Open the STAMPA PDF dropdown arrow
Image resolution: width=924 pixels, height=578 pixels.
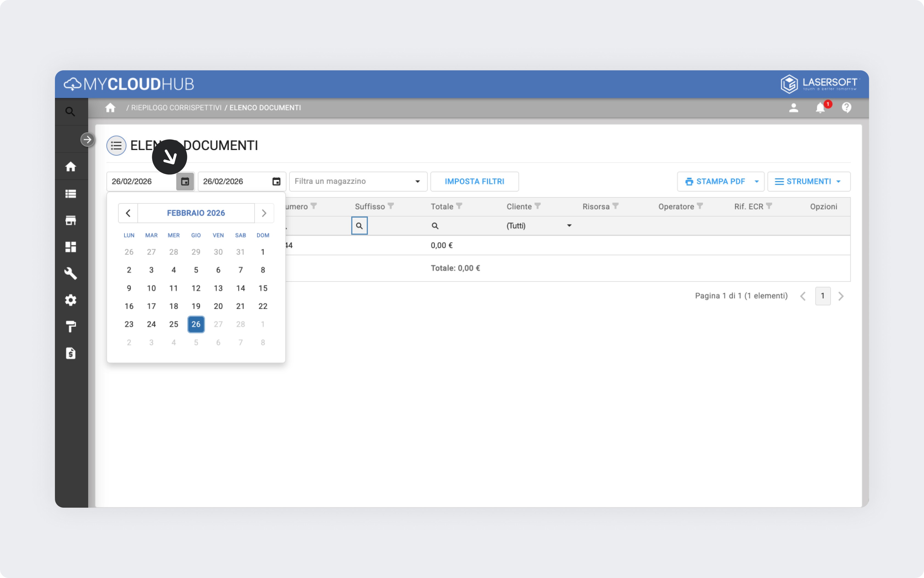pyautogui.click(x=757, y=182)
